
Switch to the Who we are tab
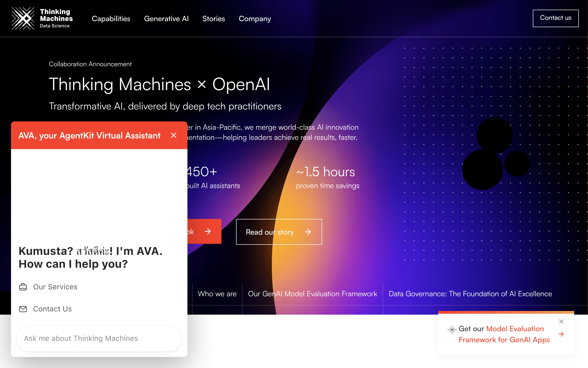pyautogui.click(x=217, y=294)
